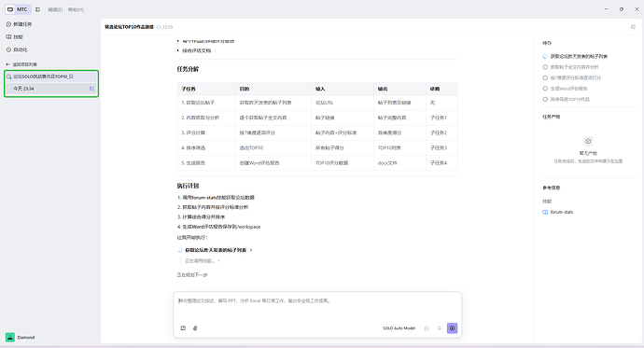This screenshot has height=348, width=644.
Task: Click the empty artifacts box icon
Action: (x=588, y=141)
